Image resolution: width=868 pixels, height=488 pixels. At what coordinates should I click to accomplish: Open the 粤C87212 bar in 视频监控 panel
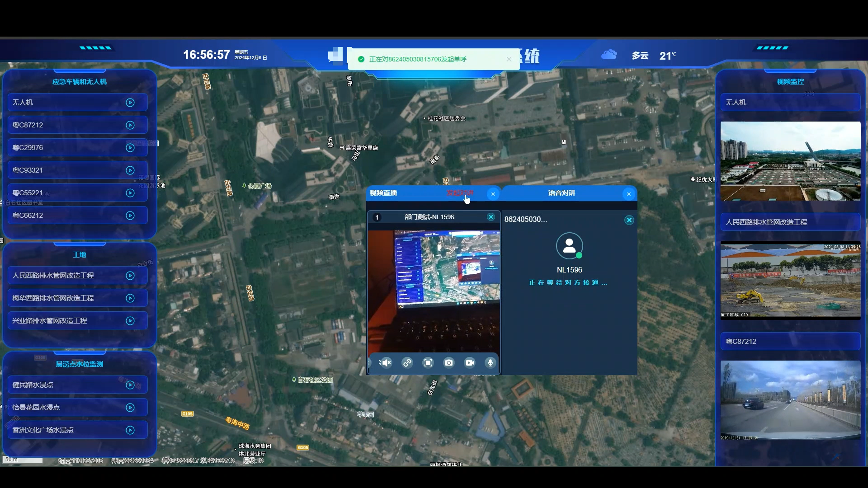(790, 342)
